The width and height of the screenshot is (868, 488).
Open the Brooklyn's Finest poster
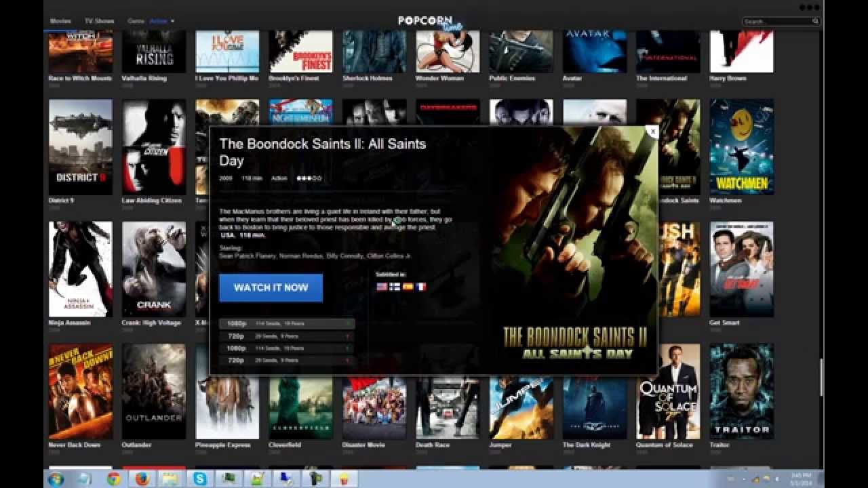(300, 52)
